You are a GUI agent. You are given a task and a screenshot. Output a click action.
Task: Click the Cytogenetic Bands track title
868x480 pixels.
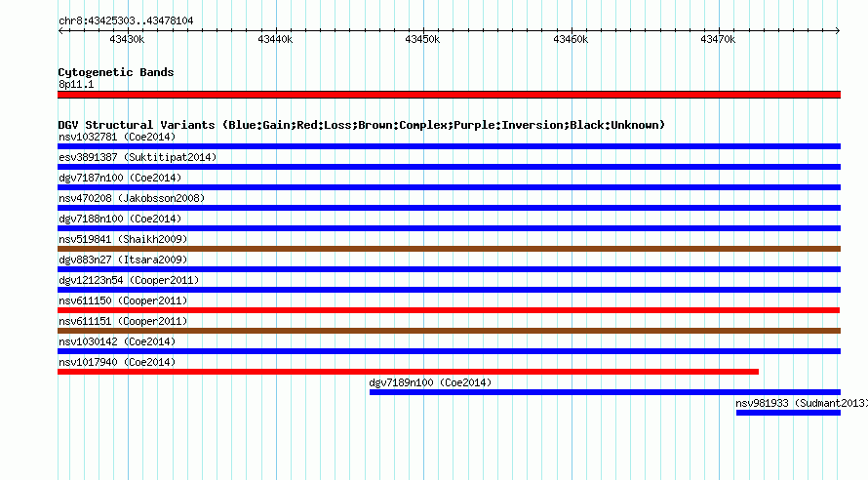(x=116, y=72)
